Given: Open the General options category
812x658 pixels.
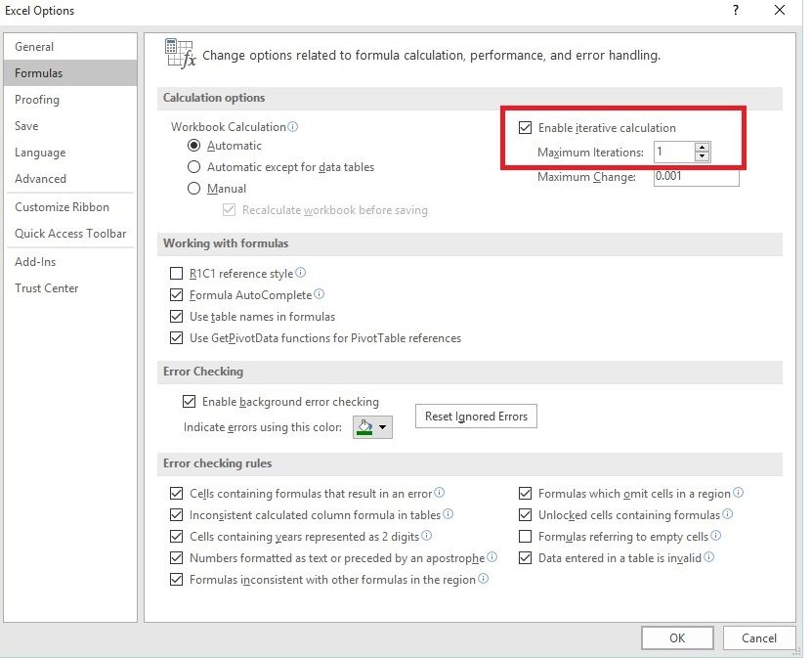Looking at the screenshot, I should (x=70, y=47).
